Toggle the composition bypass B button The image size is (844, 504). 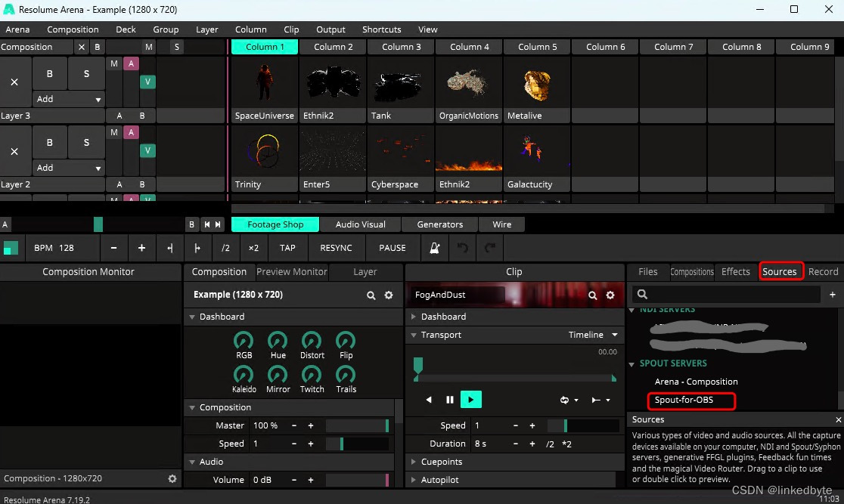click(x=97, y=47)
